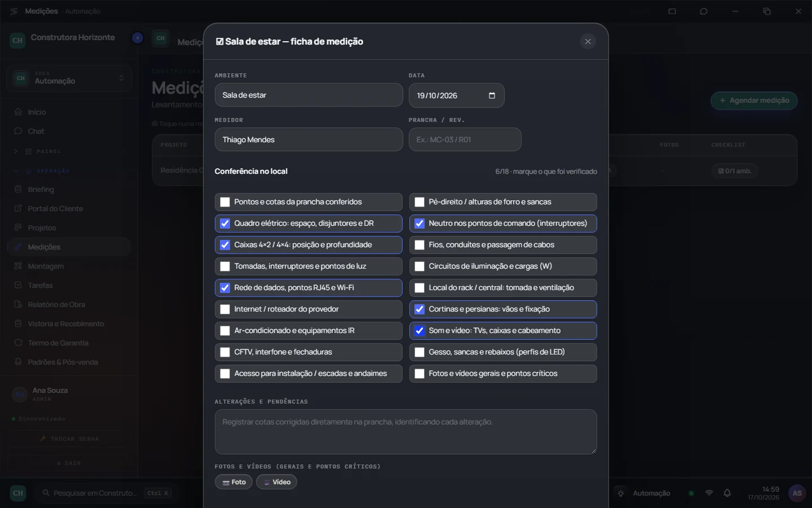Open Vistoria e Recebimento

(x=69, y=323)
